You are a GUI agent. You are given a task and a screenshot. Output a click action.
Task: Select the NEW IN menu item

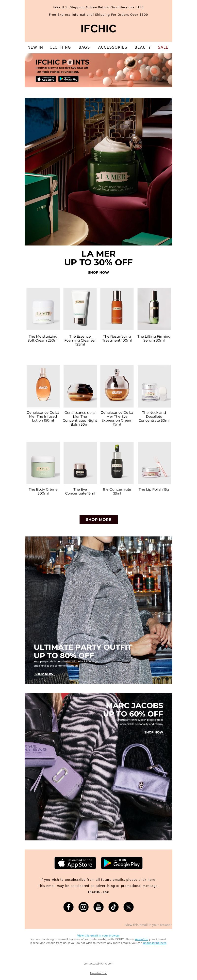click(x=35, y=47)
